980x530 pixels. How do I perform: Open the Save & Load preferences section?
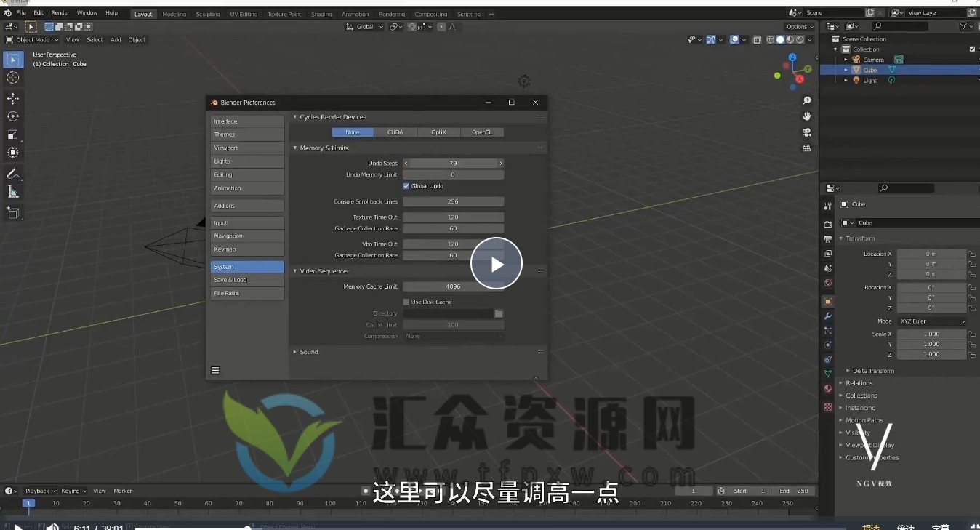coord(247,280)
